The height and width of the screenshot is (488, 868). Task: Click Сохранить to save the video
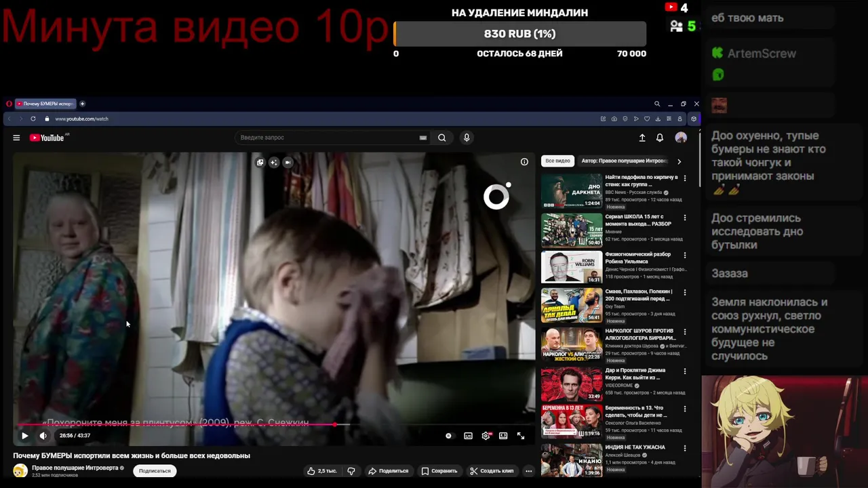[x=439, y=471]
